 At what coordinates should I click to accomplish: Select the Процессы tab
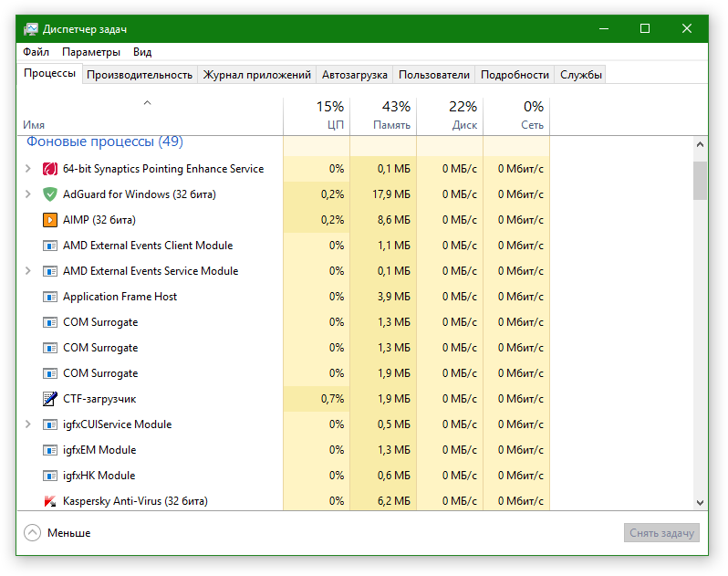(49, 73)
